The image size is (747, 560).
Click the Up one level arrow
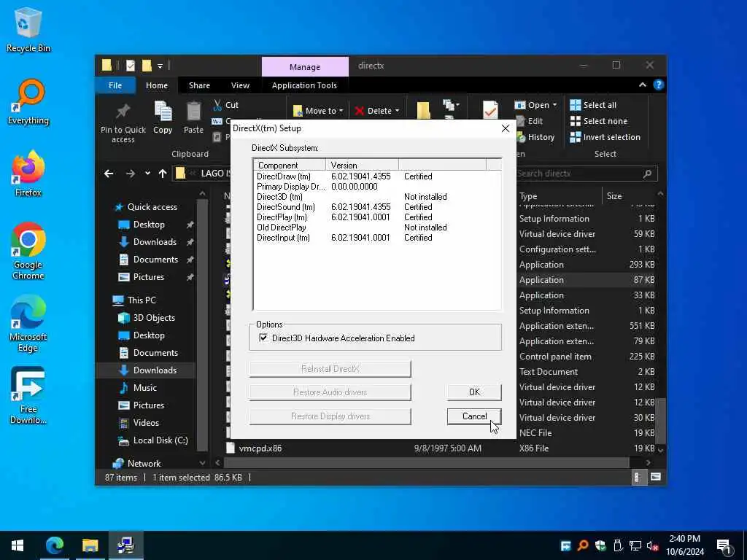(163, 174)
